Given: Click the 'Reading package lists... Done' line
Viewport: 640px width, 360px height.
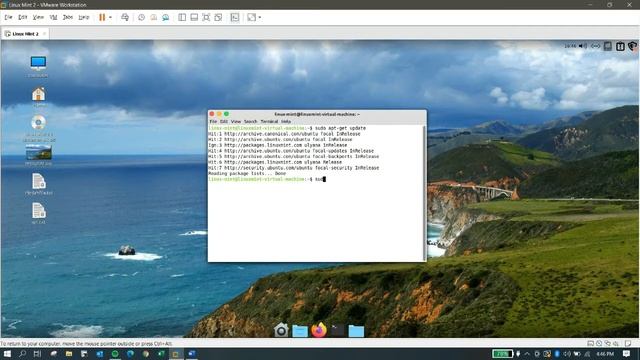Looking at the screenshot, I should pyautogui.click(x=247, y=173).
